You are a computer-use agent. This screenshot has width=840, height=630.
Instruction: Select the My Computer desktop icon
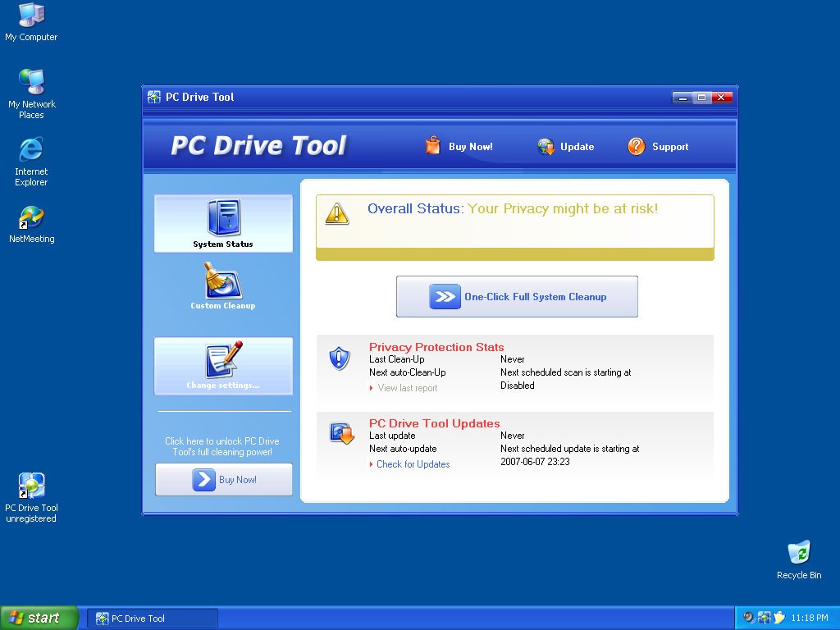pyautogui.click(x=31, y=16)
